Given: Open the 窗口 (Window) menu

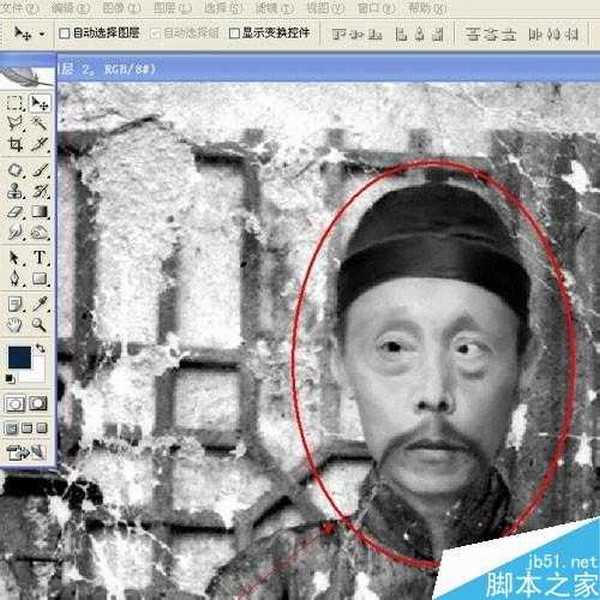Looking at the screenshot, I should (x=377, y=8).
